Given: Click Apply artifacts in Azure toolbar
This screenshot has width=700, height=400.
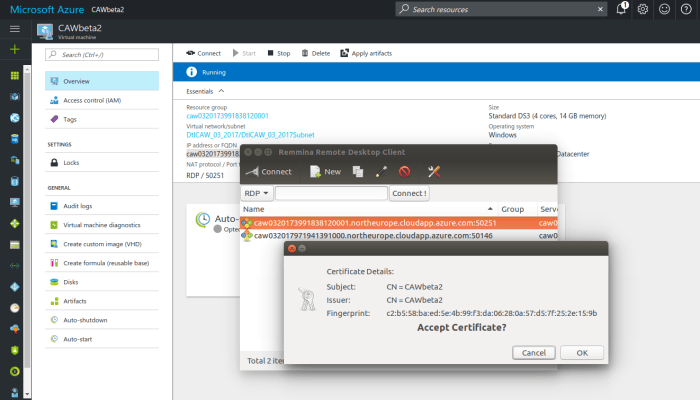Looking at the screenshot, I should (366, 53).
